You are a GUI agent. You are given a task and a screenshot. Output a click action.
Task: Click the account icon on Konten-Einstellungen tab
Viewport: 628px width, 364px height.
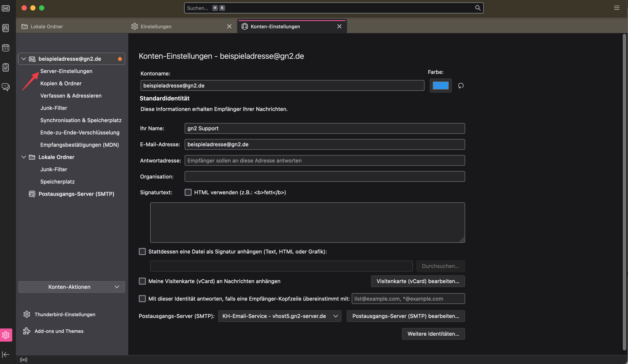(x=245, y=26)
